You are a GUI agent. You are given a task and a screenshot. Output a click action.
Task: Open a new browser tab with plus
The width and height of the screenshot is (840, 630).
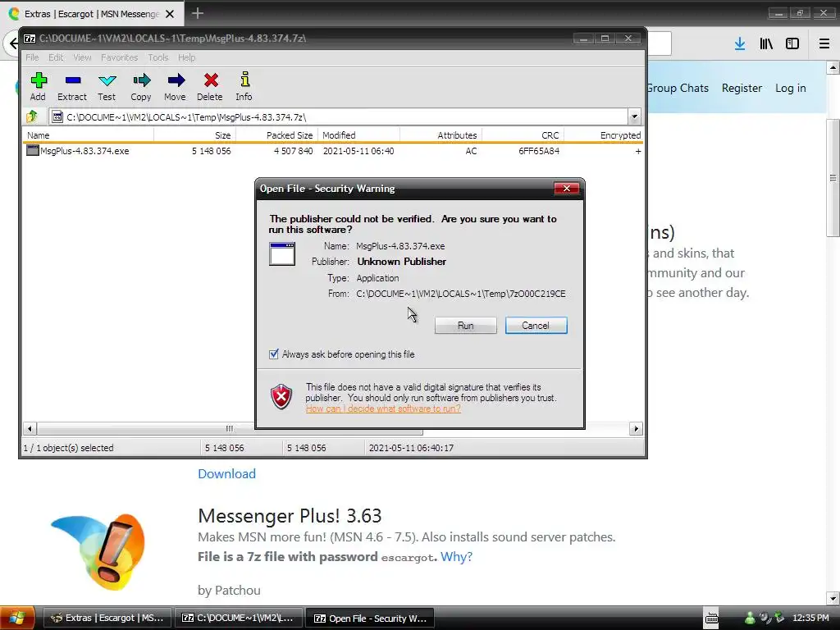(x=198, y=13)
